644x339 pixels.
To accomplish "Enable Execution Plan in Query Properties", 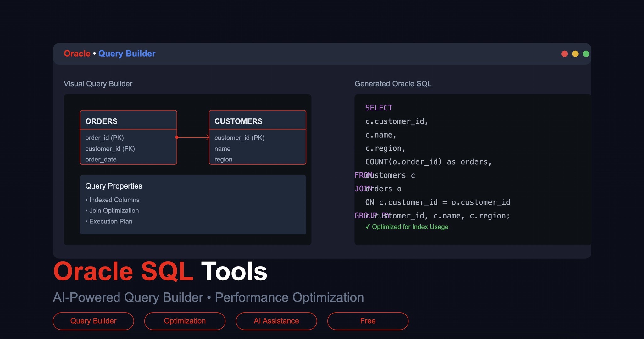I will coord(110,221).
